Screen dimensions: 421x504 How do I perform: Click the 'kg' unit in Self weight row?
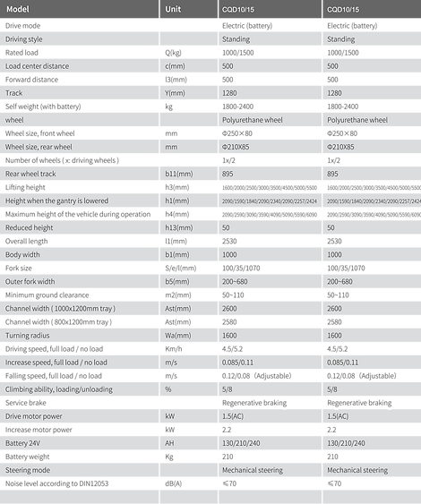tap(169, 107)
